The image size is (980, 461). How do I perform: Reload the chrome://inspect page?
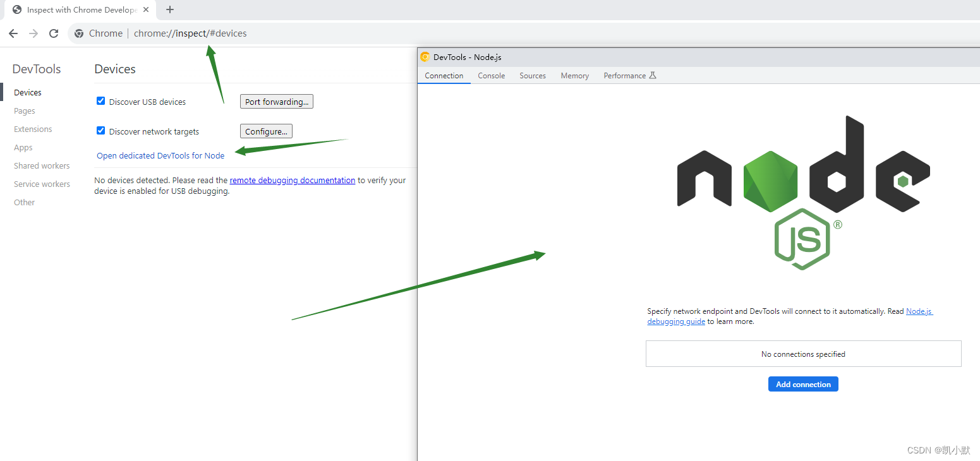54,33
